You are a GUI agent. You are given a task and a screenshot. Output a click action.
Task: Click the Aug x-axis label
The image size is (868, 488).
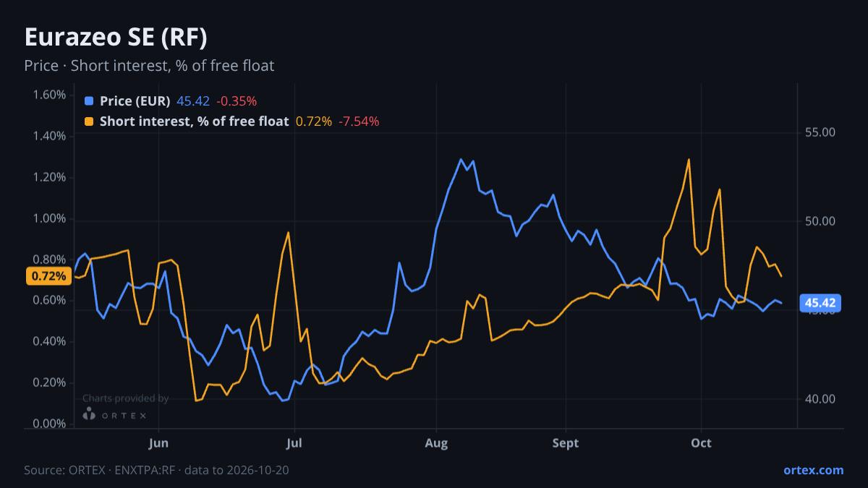click(x=436, y=443)
